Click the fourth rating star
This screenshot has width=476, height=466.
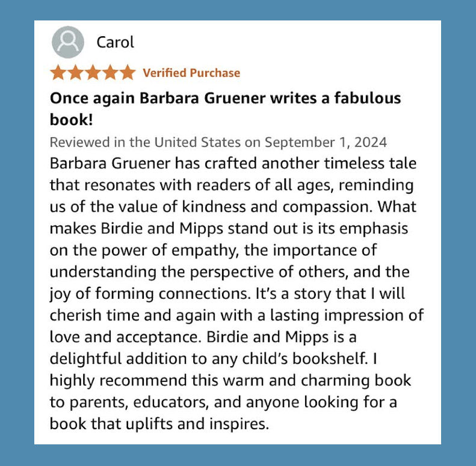(110, 73)
